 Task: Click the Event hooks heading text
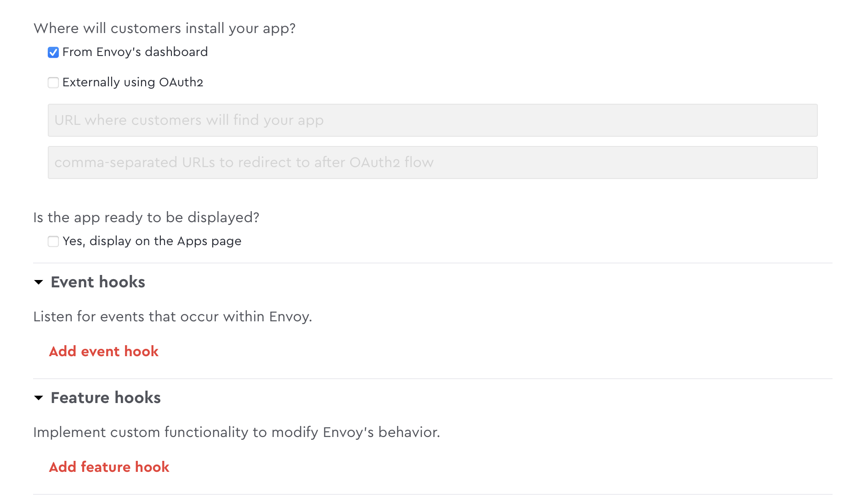coord(98,282)
